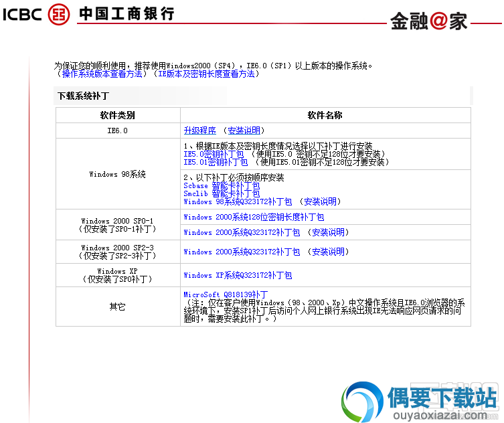Screen dimensions: 504x423
Task: Click the ICBC logo emblem
Action: [59, 14]
